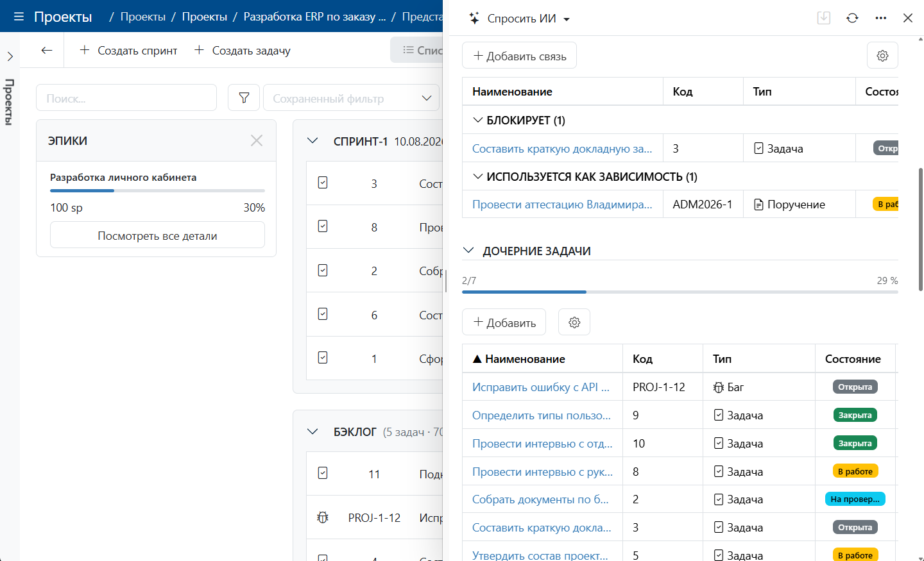Collapse the БЛОКИРУЕТ group
924x561 pixels.
coord(477,120)
